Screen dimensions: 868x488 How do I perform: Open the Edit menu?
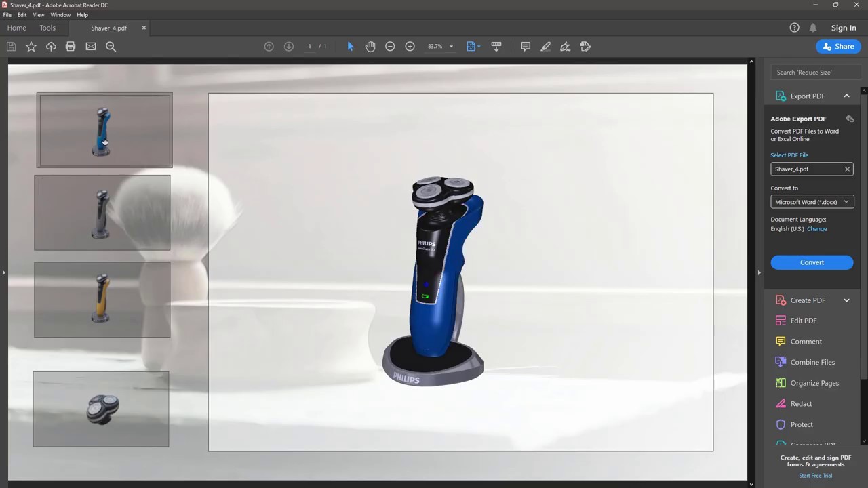(x=22, y=15)
